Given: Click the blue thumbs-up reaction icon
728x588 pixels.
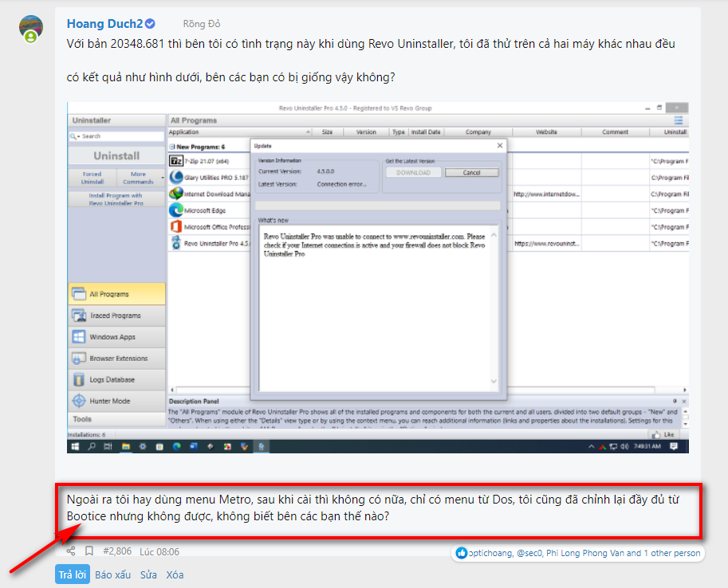Looking at the screenshot, I should (462, 553).
